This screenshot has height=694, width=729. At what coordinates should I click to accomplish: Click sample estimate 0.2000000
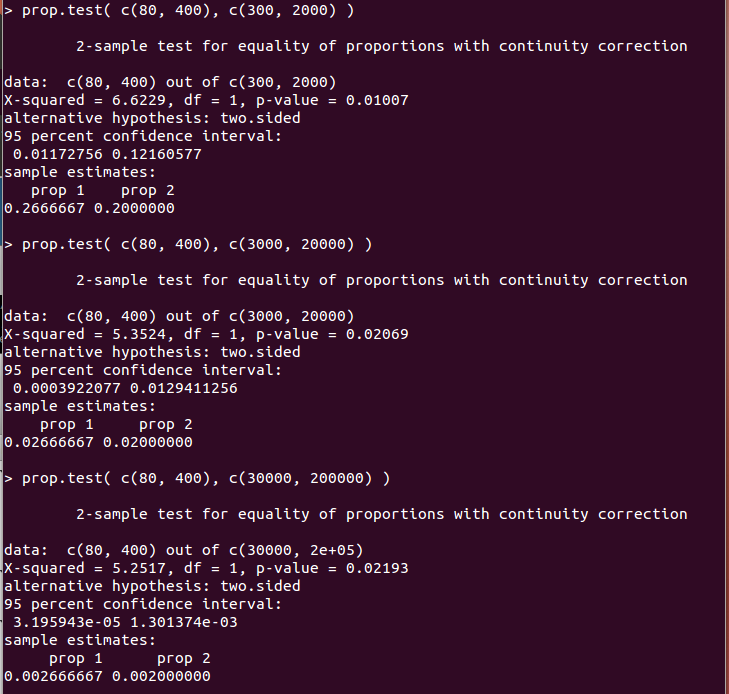pos(134,208)
